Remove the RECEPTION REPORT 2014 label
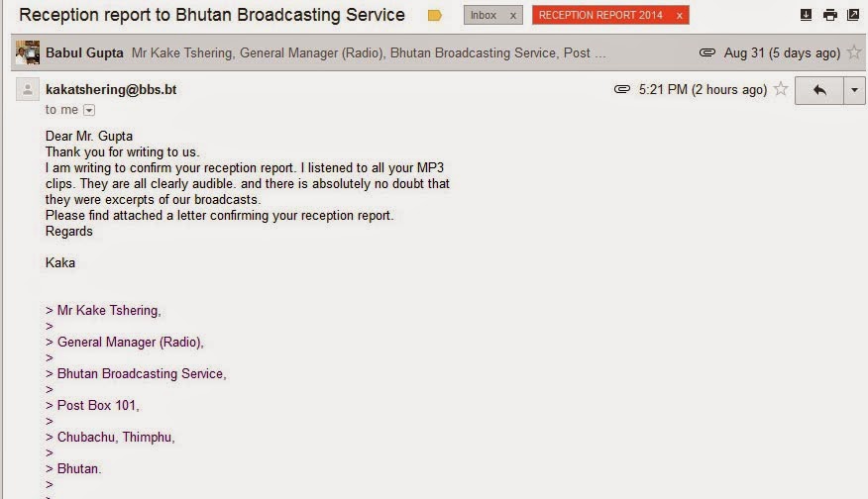 (679, 16)
